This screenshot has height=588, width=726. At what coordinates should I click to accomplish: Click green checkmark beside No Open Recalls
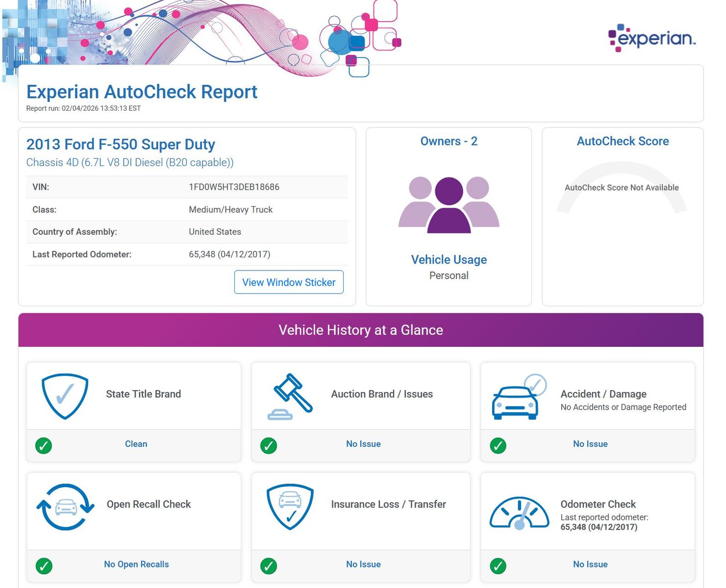(x=44, y=565)
